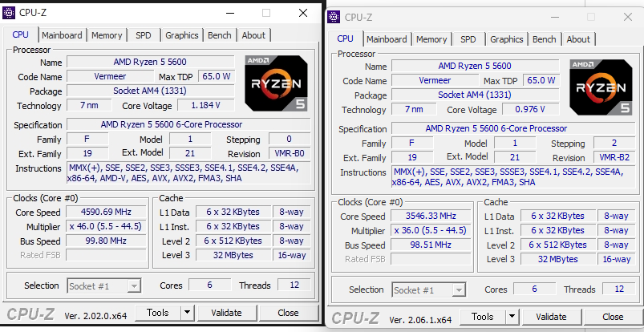Screen dimensions: 644x332
Task: Open SPD tab in right CPU-Z window
Action: click(x=468, y=39)
